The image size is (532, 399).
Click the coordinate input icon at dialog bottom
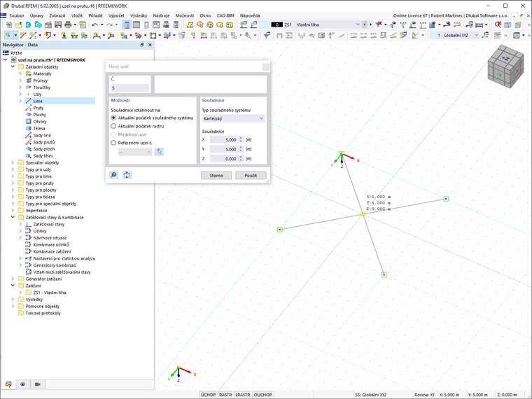(x=127, y=175)
